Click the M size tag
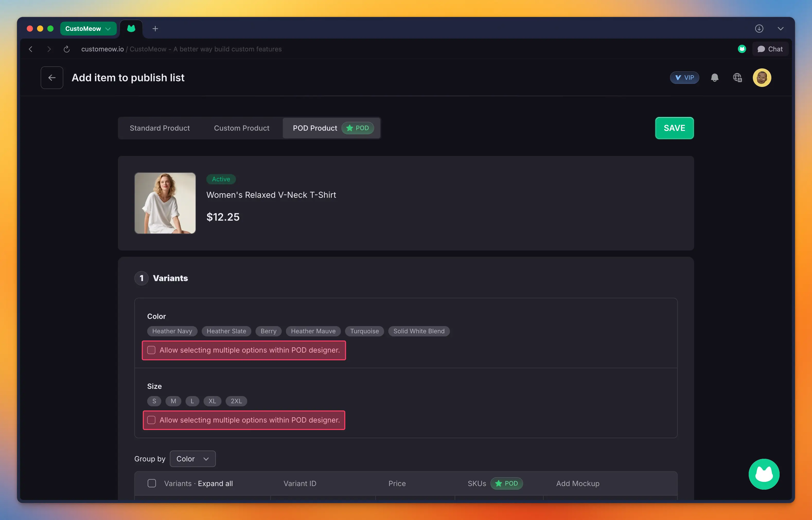 click(173, 401)
